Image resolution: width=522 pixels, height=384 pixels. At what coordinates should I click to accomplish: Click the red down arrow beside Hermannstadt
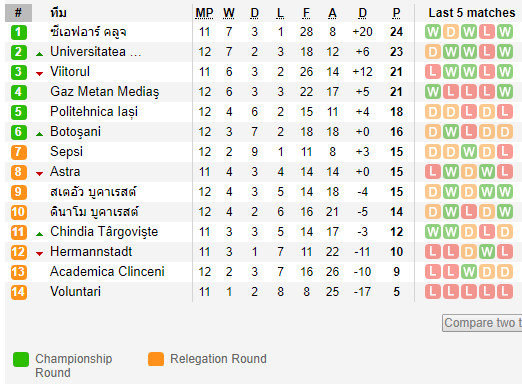coord(39,254)
